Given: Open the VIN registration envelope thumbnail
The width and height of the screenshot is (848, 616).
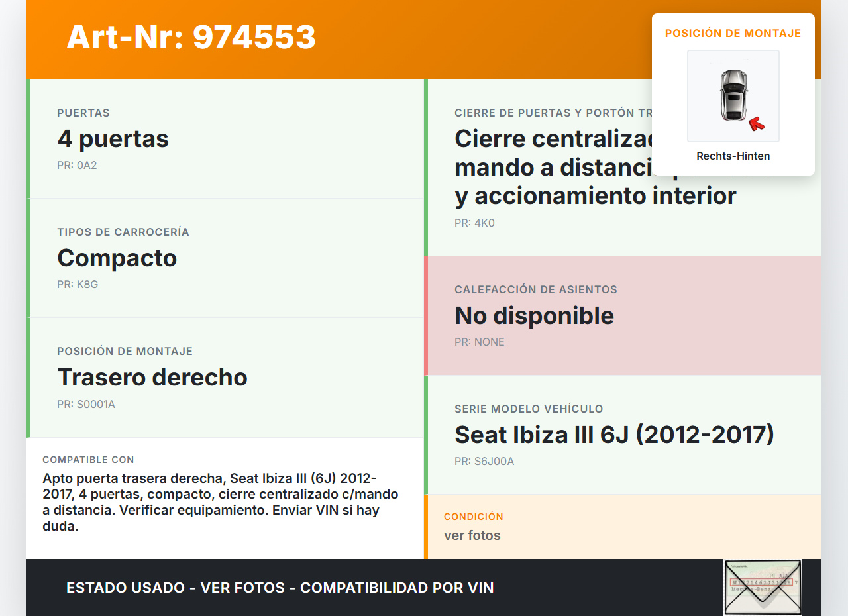Looking at the screenshot, I should click(763, 588).
